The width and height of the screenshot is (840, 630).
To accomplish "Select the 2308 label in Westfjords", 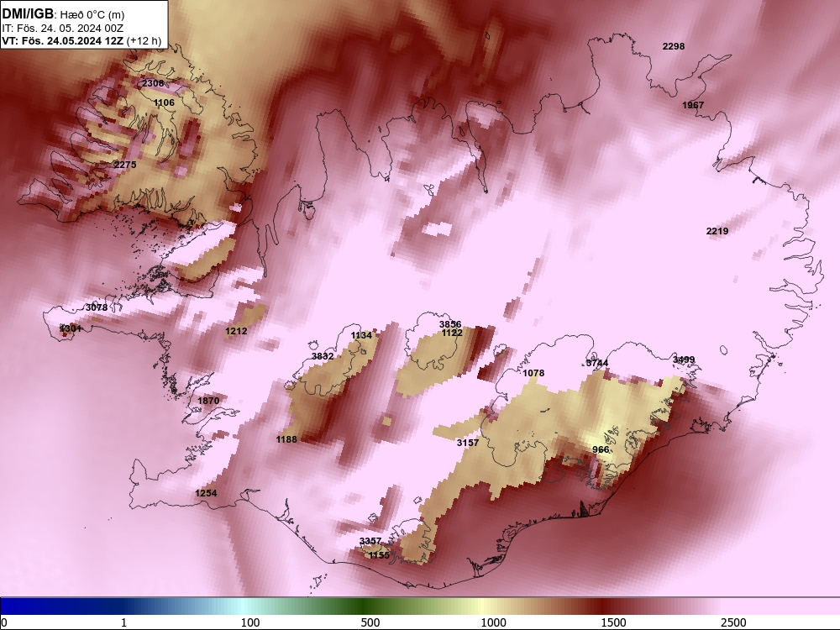I will 153,83.
